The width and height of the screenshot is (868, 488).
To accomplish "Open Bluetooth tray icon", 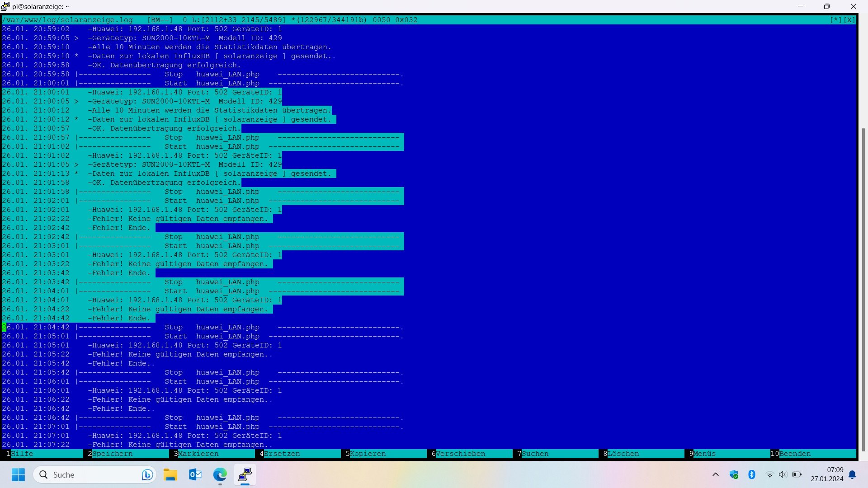I will pyautogui.click(x=752, y=474).
